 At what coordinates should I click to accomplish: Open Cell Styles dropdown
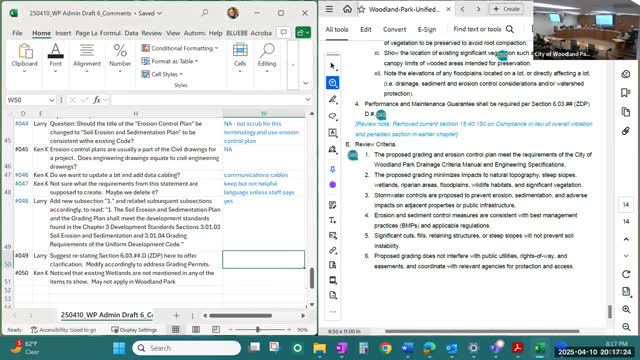(162, 74)
